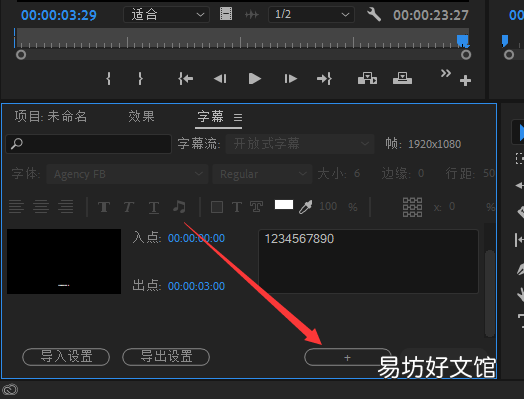Step forward one frame

(290, 79)
